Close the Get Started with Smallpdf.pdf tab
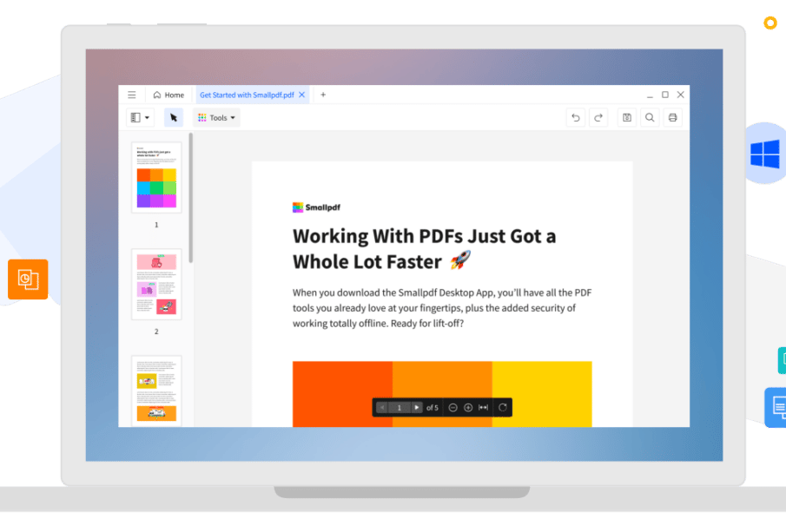This screenshot has width=786, height=532. (x=301, y=95)
